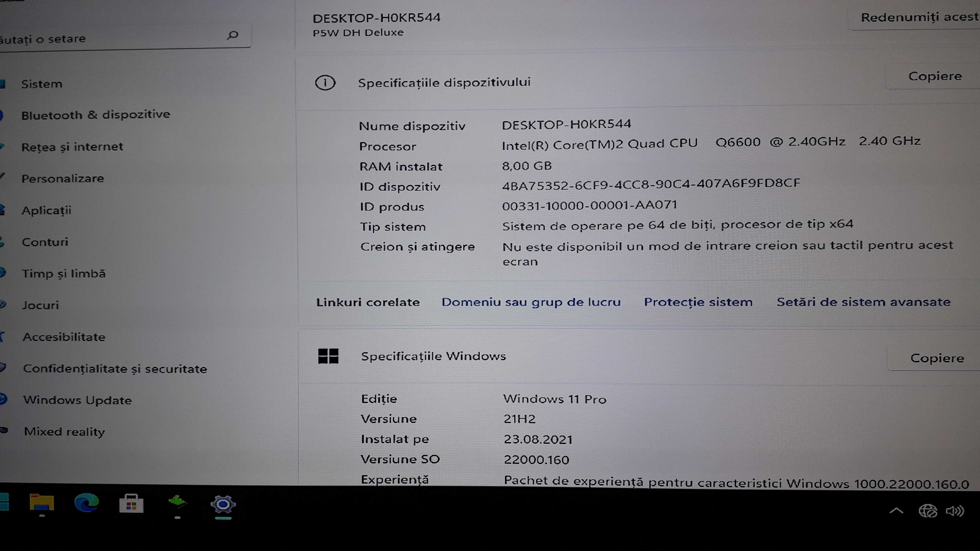Click RAM value 8,00 GB
Image resolution: width=980 pixels, height=551 pixels.
527,166
